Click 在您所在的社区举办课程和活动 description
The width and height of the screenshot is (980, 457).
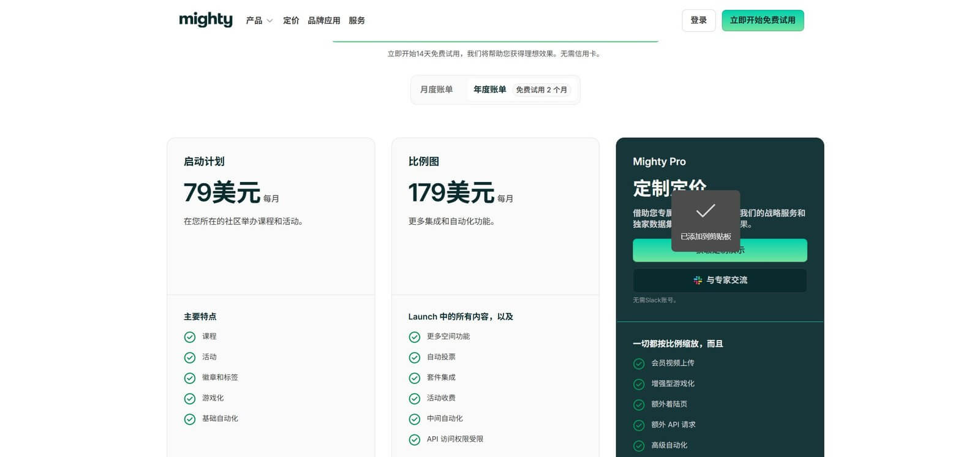click(244, 221)
